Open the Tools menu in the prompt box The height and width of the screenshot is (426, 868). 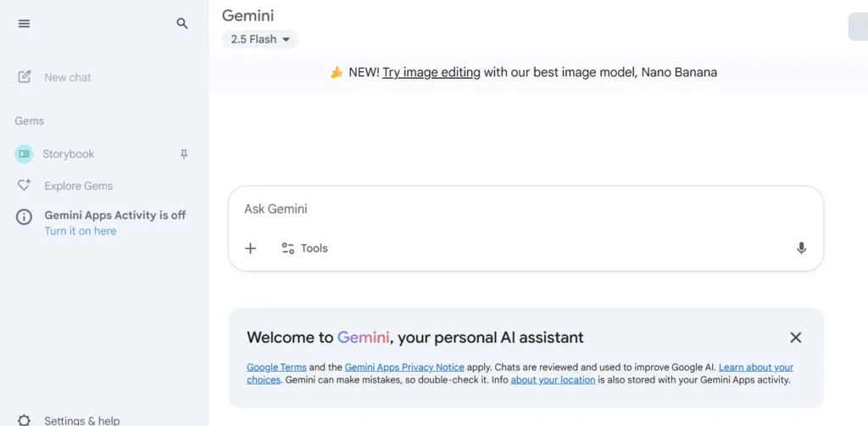(304, 248)
